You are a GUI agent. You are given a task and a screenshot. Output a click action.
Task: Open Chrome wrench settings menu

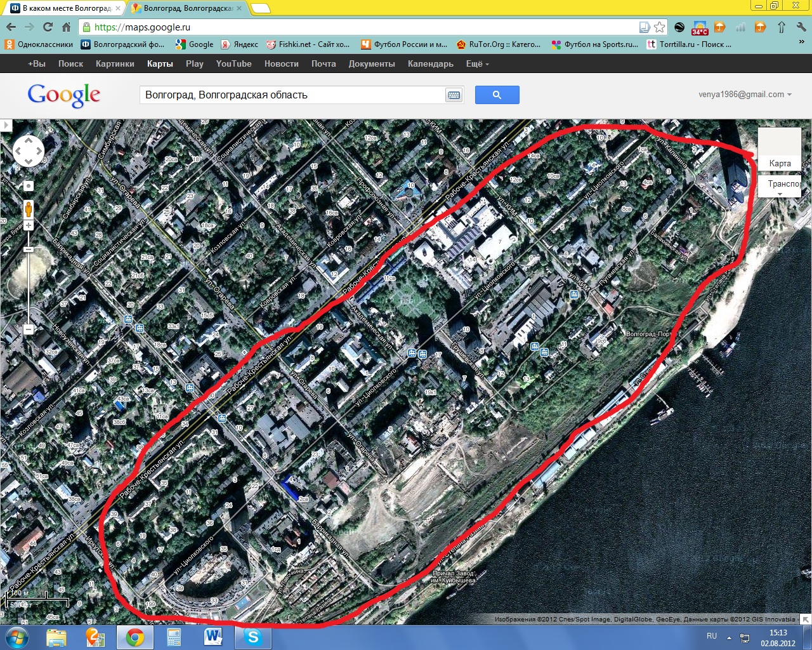(801, 27)
